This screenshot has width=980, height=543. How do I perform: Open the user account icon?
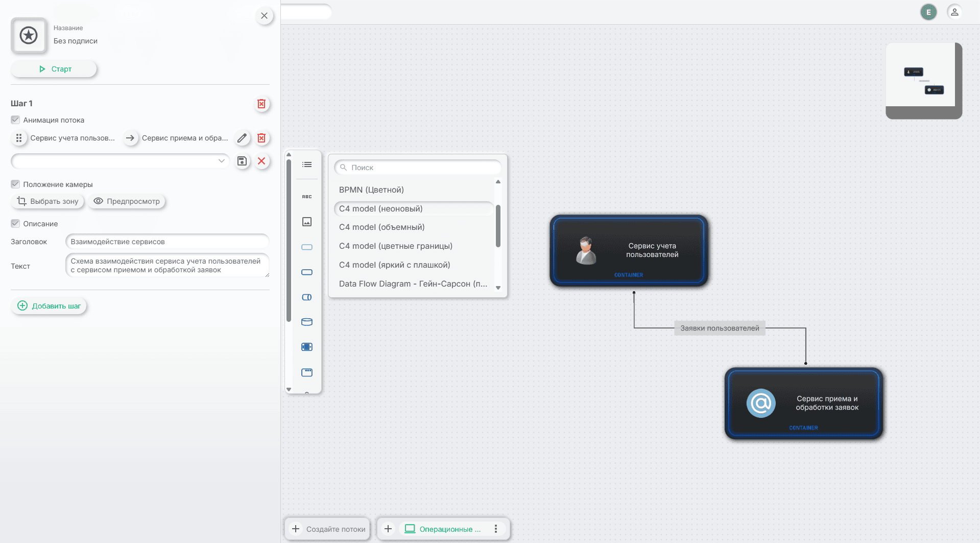[954, 12]
